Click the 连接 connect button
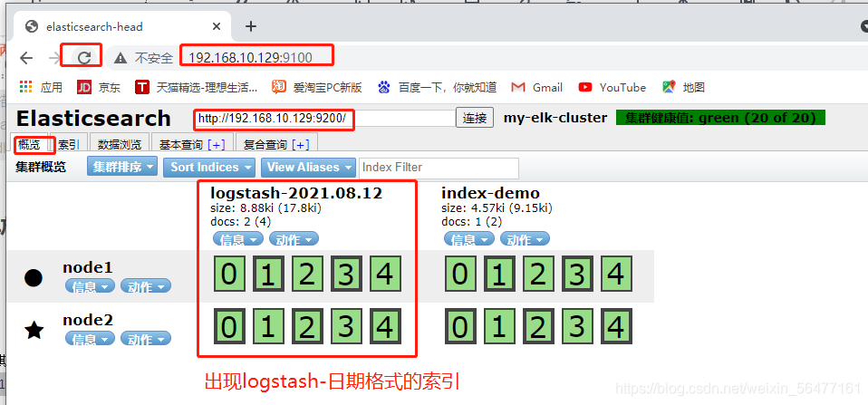Image resolution: width=868 pixels, height=405 pixels. click(x=475, y=118)
